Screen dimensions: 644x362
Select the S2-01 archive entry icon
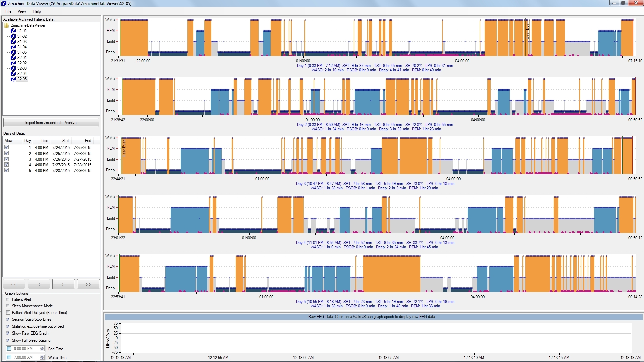pyautogui.click(x=13, y=58)
